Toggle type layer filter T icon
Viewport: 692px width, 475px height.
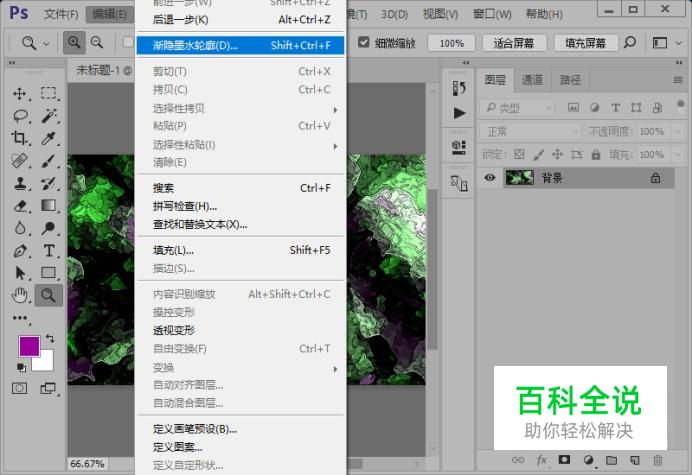point(615,107)
